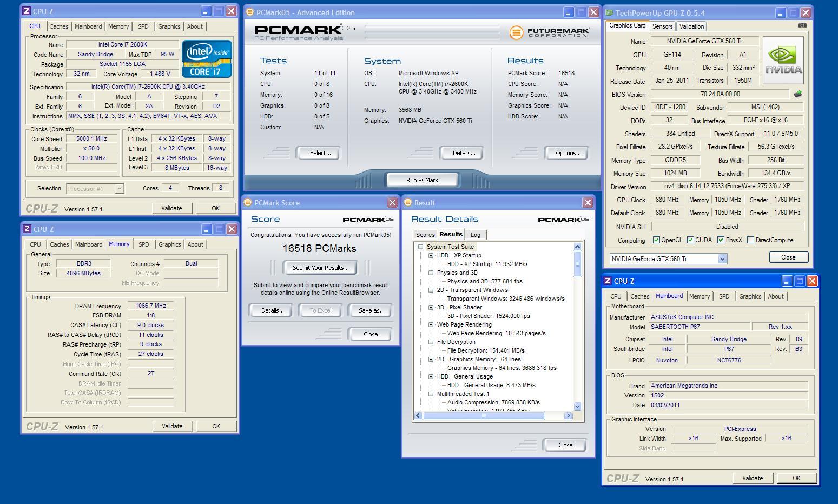Image resolution: width=838 pixels, height=504 pixels.
Task: Click Close button in GPU-Z window
Action: (x=788, y=257)
